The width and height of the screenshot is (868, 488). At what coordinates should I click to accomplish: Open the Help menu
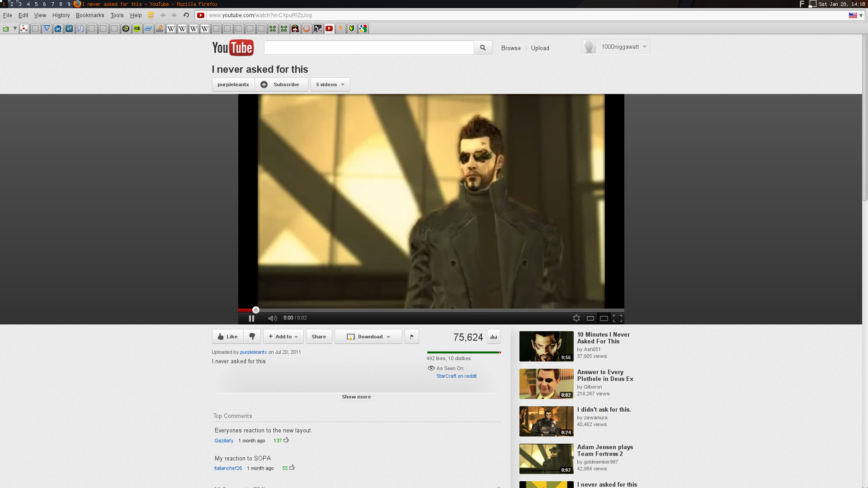pyautogui.click(x=136, y=15)
